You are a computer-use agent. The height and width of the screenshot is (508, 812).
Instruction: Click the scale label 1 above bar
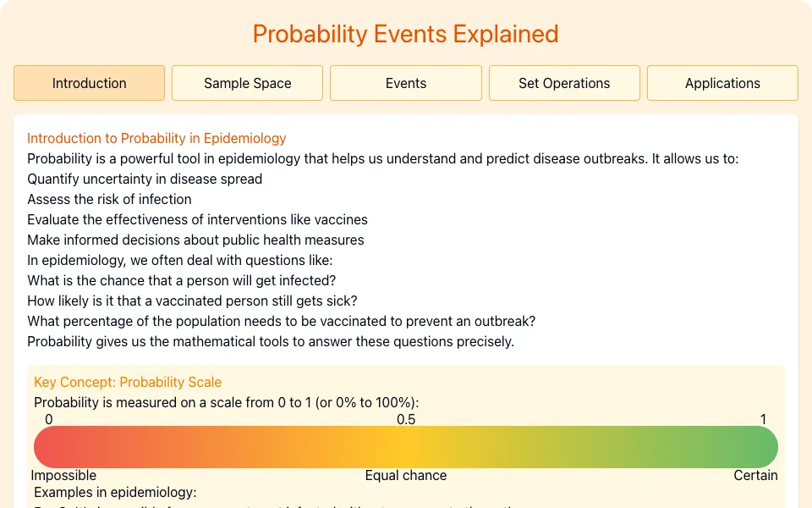[x=763, y=419]
